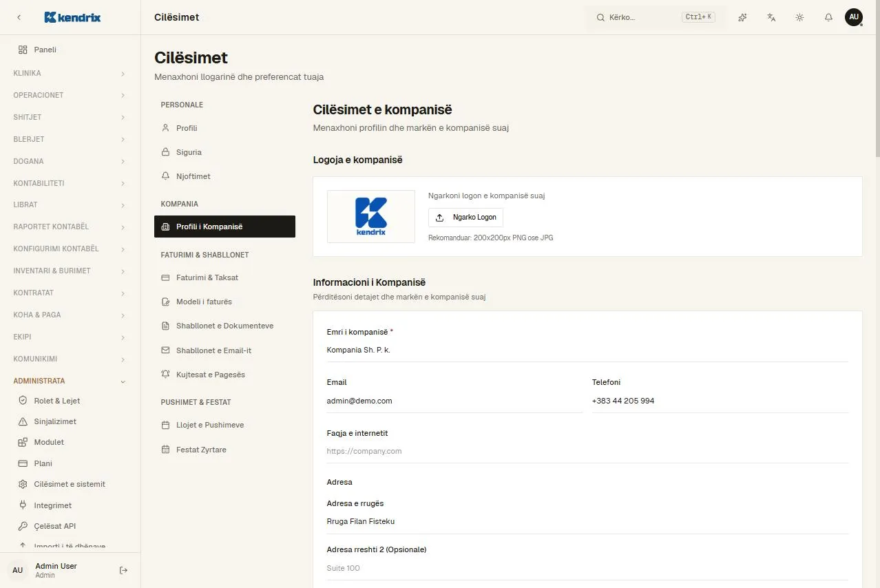The height and width of the screenshot is (588, 880).
Task: Open Faturimi & Taksat settings
Action: 224,277
